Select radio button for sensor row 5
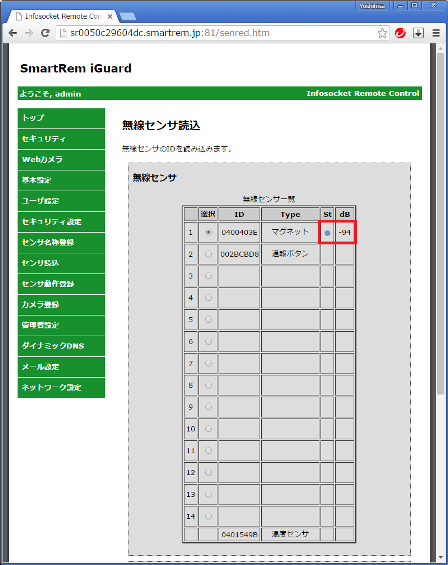Screen dimensions: 448x565 208,320
